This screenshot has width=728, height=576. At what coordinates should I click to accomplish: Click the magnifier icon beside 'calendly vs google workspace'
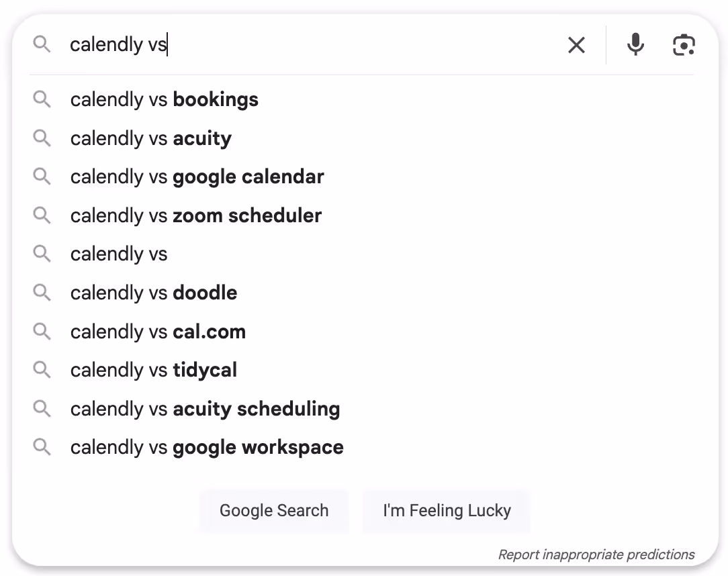point(42,447)
